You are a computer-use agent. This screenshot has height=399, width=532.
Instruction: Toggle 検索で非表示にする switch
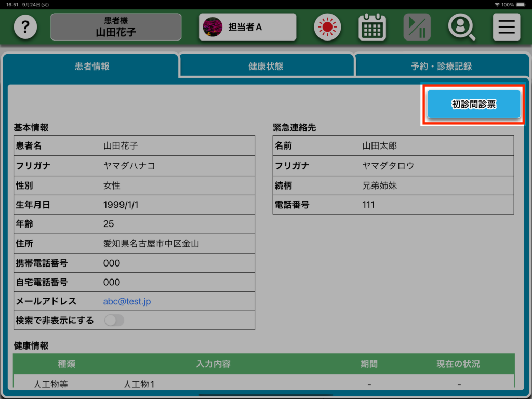click(114, 321)
